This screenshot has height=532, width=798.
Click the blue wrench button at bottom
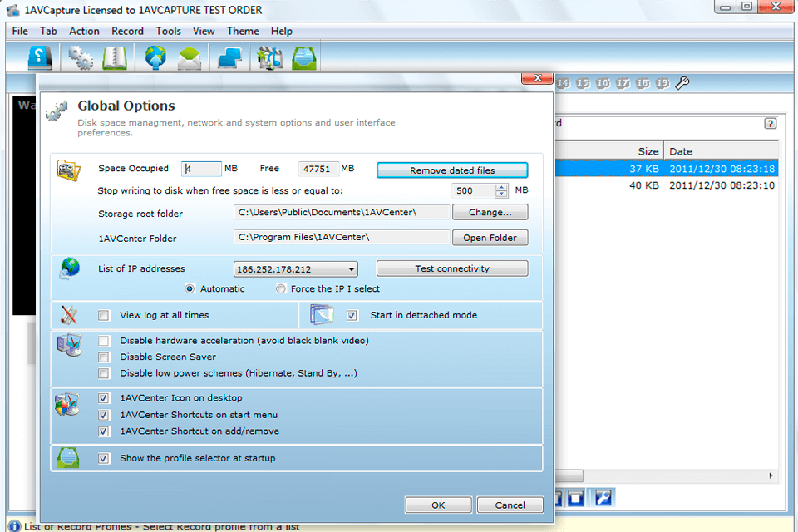point(603,498)
